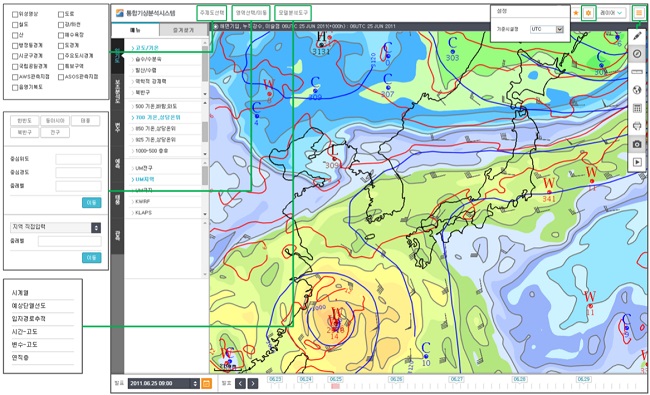The width and height of the screenshot is (650, 395).
Task: Enable the AWS관측지점 checkbox
Action: [x=15, y=77]
